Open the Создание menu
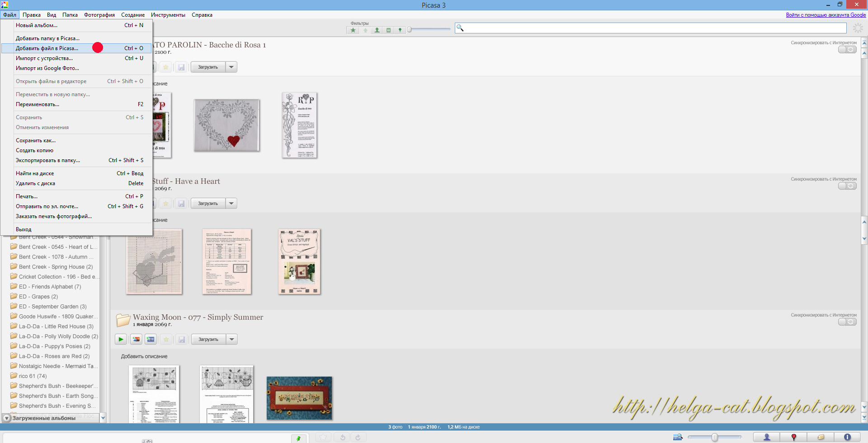 133,15
